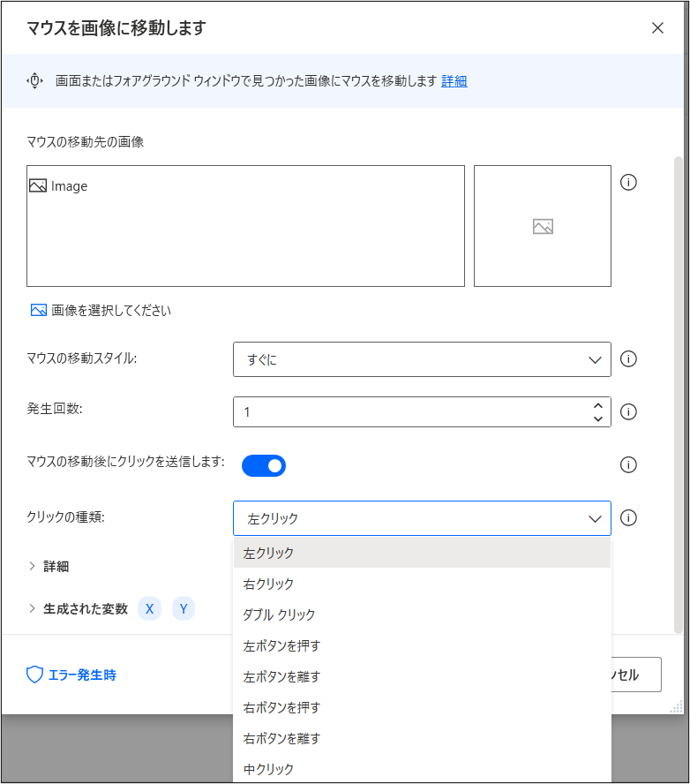Select 右ボタンを離す option
This screenshot has height=784, width=690.
pos(422,738)
